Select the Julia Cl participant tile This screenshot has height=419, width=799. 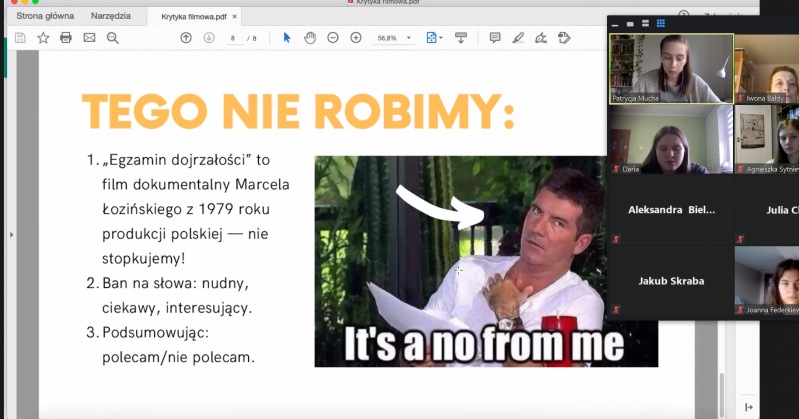click(767, 210)
